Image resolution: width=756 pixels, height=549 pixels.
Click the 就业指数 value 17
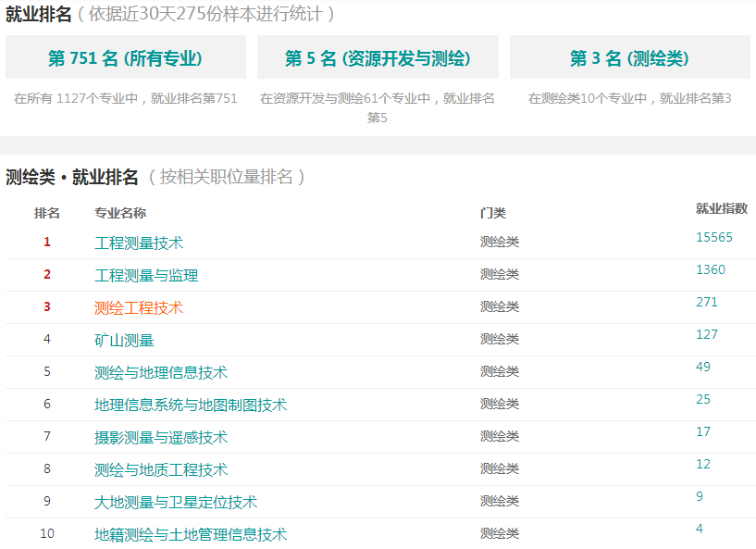coord(703,431)
